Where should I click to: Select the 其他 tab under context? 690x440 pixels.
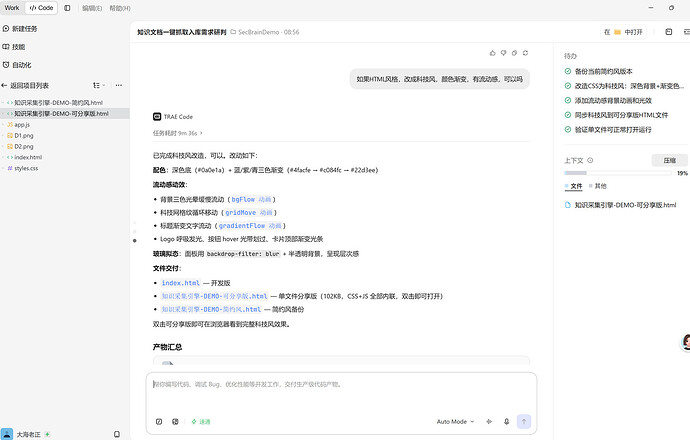(598, 186)
